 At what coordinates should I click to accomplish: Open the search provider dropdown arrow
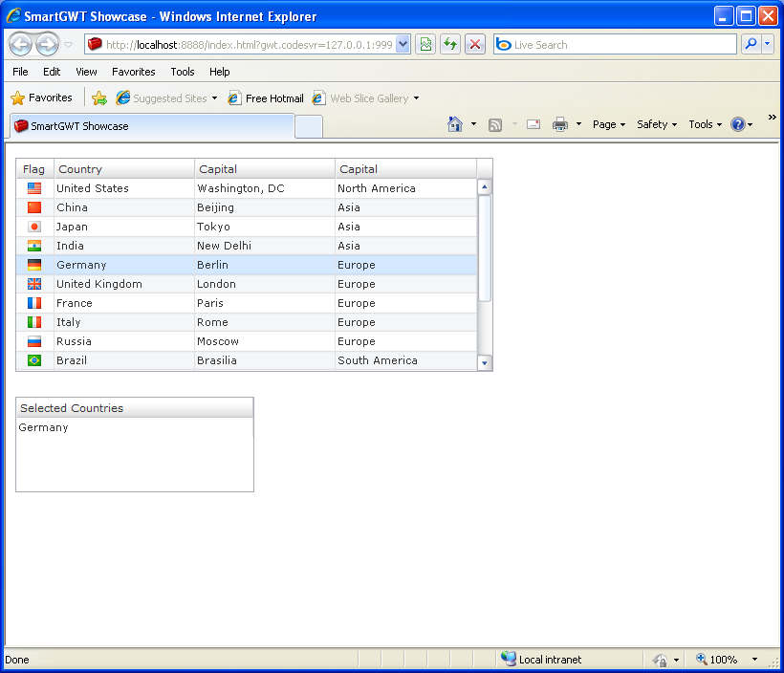[768, 45]
